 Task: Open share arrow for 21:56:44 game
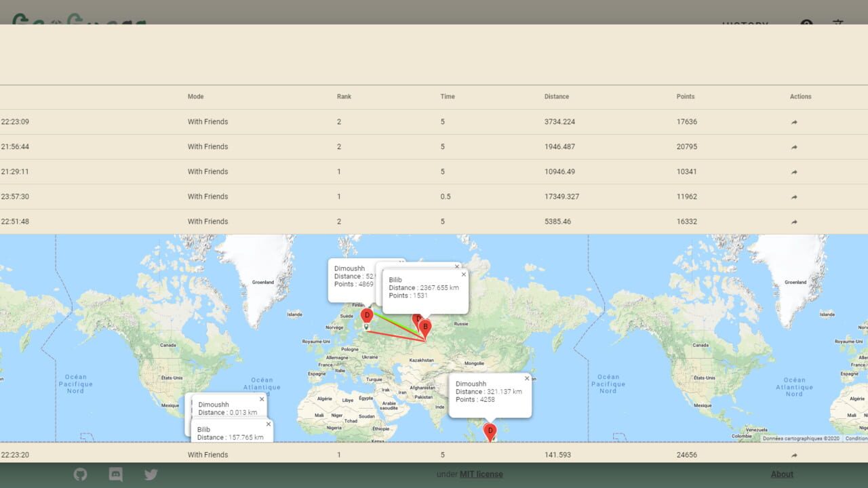coord(794,147)
